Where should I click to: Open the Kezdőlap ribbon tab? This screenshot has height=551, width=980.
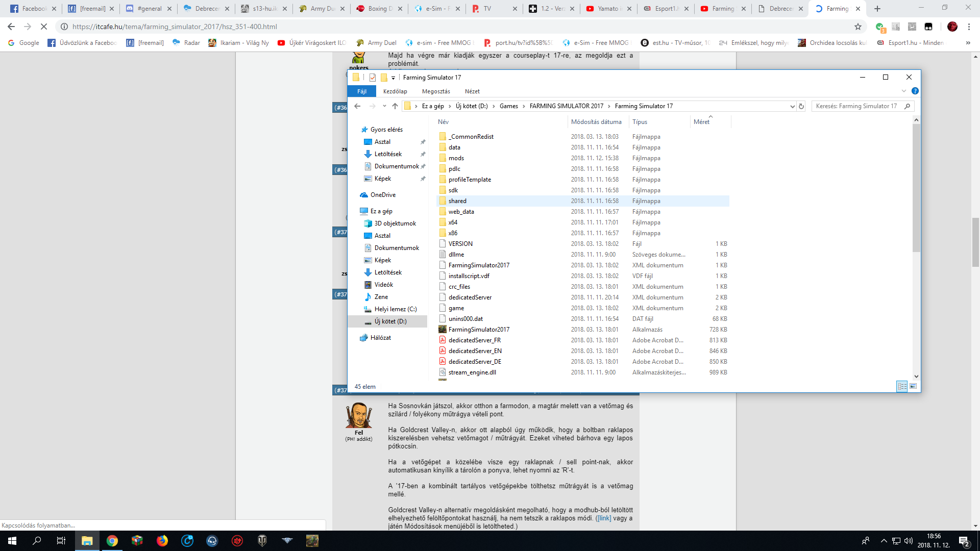[395, 91]
